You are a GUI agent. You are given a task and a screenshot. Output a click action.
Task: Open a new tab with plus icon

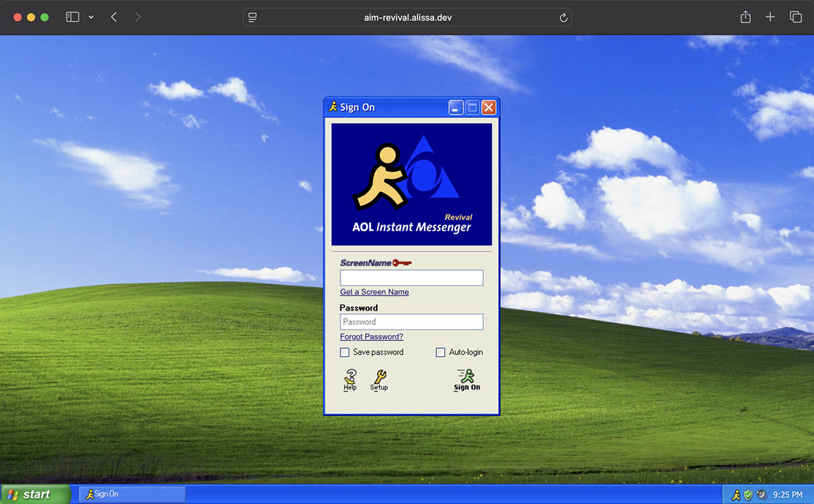[x=770, y=17]
